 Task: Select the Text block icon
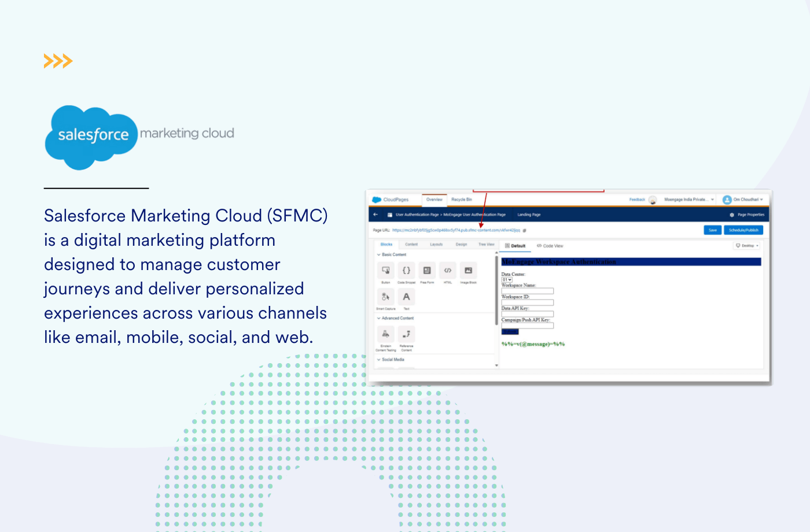(x=406, y=297)
